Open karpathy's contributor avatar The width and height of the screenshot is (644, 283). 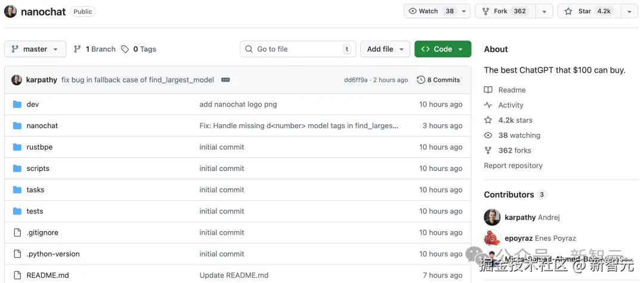(492, 217)
